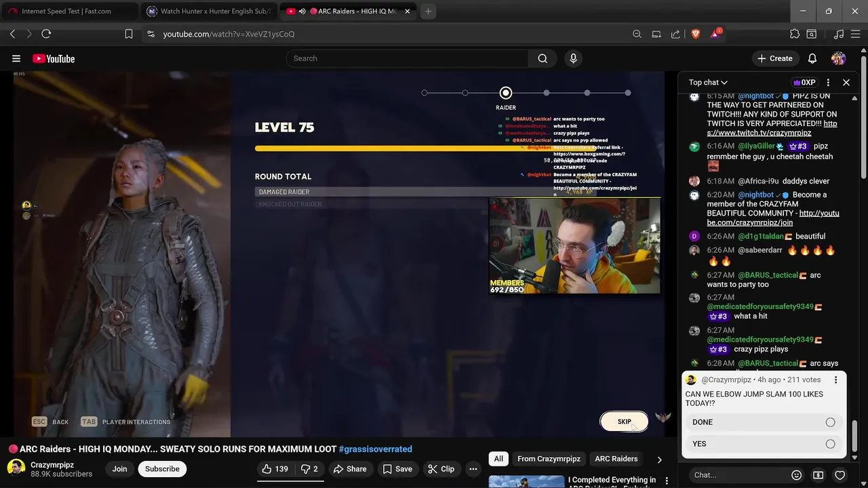868x488 pixels.
Task: Select the DONE poll option
Action: (764, 422)
